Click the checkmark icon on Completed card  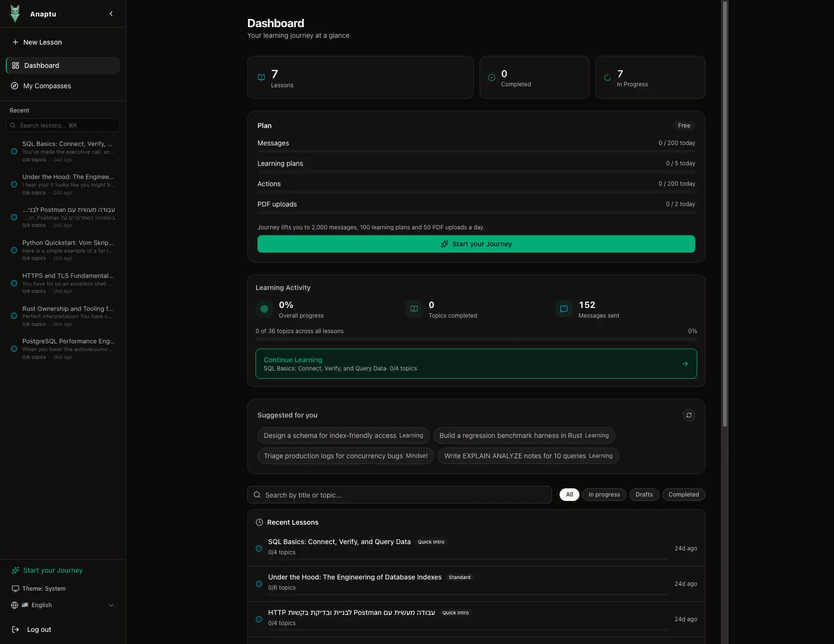click(492, 78)
